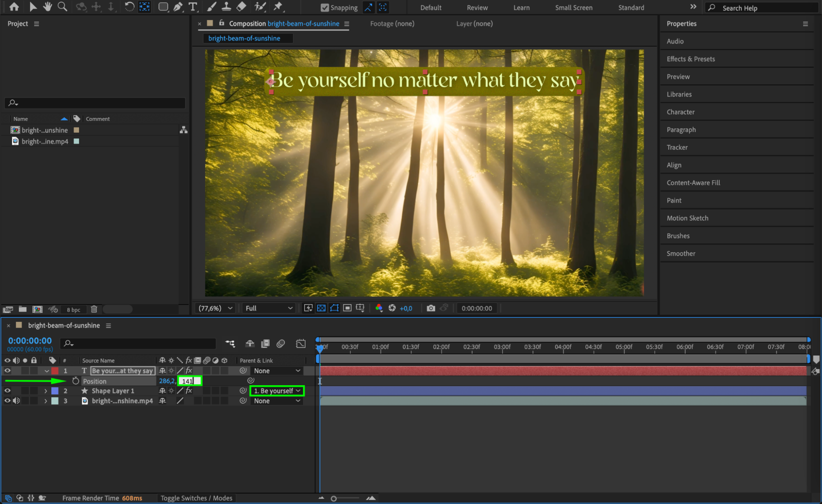Open the magnification 77,6% dropdown
The height and width of the screenshot is (504, 822).
(215, 308)
